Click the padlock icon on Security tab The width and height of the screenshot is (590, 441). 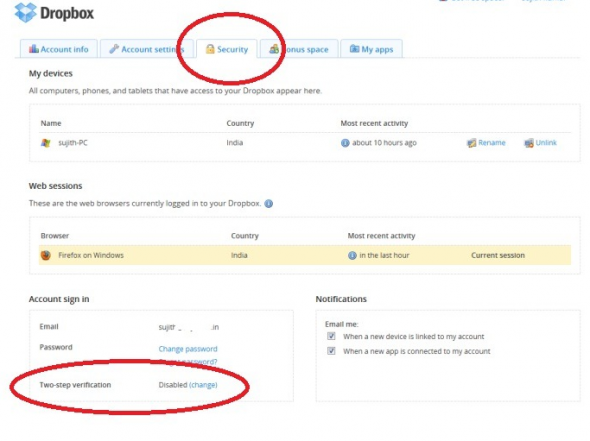(210, 49)
